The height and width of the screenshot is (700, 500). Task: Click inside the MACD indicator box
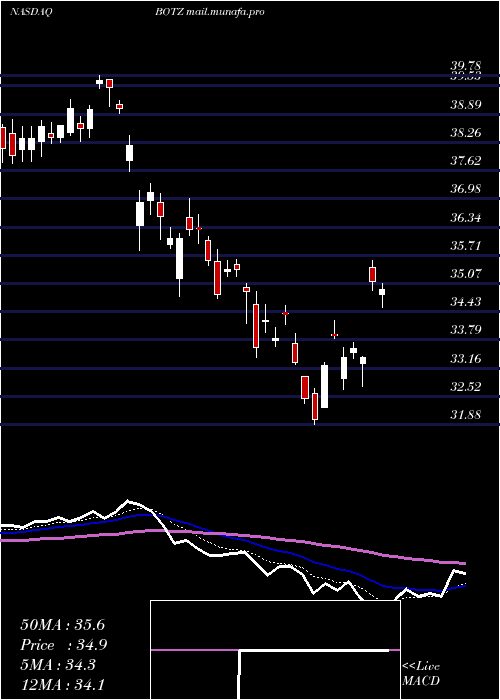click(275, 650)
